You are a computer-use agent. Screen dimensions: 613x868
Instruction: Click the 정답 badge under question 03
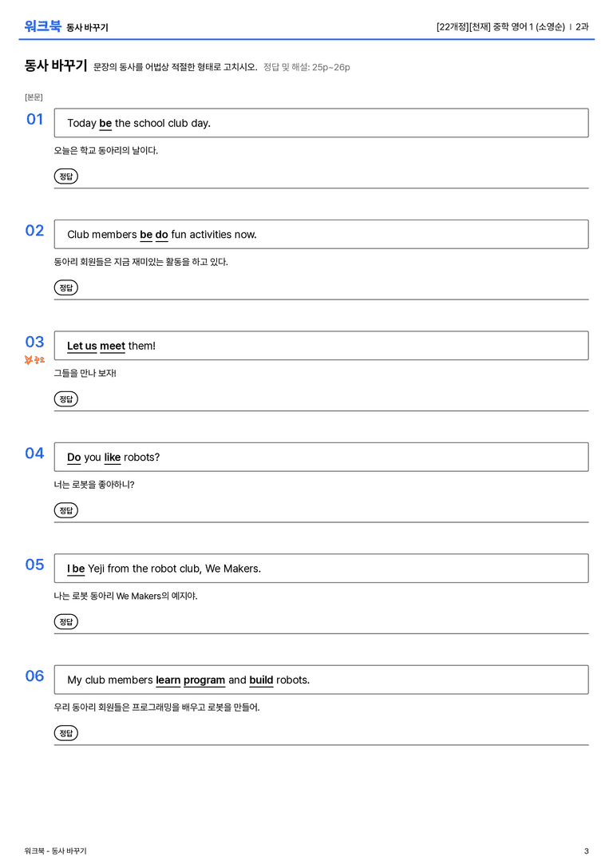pos(65,398)
